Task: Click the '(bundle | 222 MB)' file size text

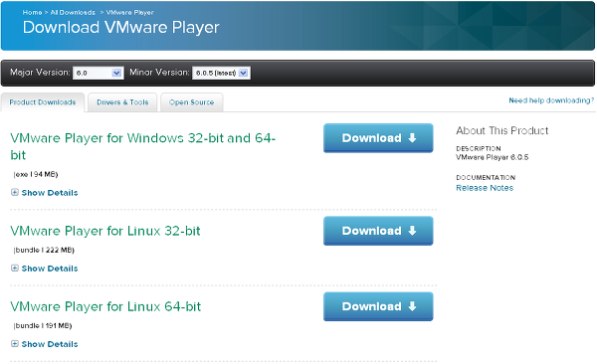Action: [x=44, y=251]
